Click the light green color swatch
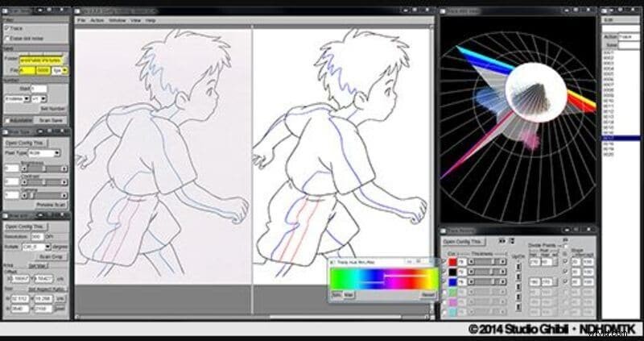The image size is (644, 341). [x=452, y=292]
